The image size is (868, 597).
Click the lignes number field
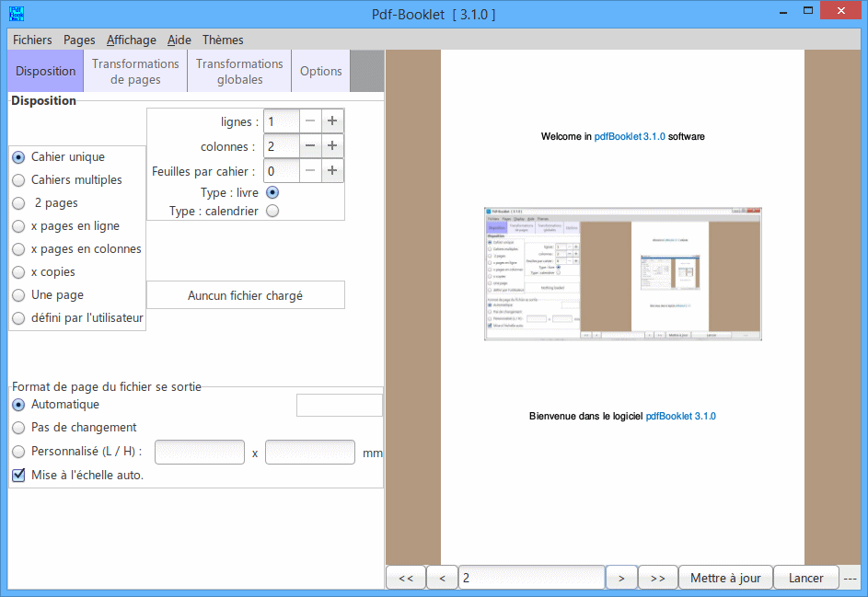(282, 121)
